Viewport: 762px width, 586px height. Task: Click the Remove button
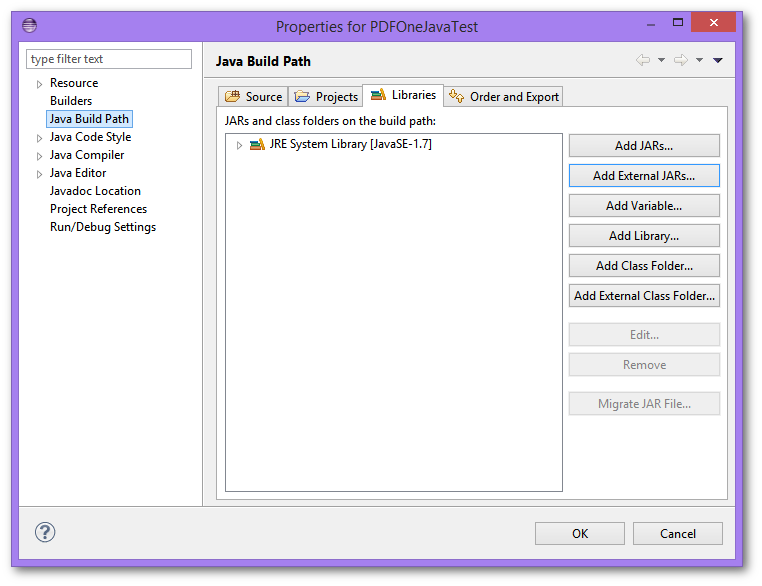click(644, 365)
